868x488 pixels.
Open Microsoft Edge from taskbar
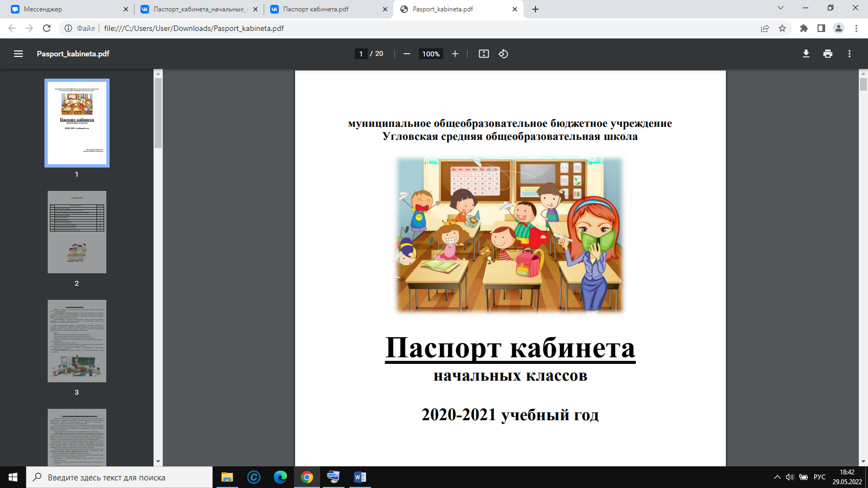(x=280, y=477)
